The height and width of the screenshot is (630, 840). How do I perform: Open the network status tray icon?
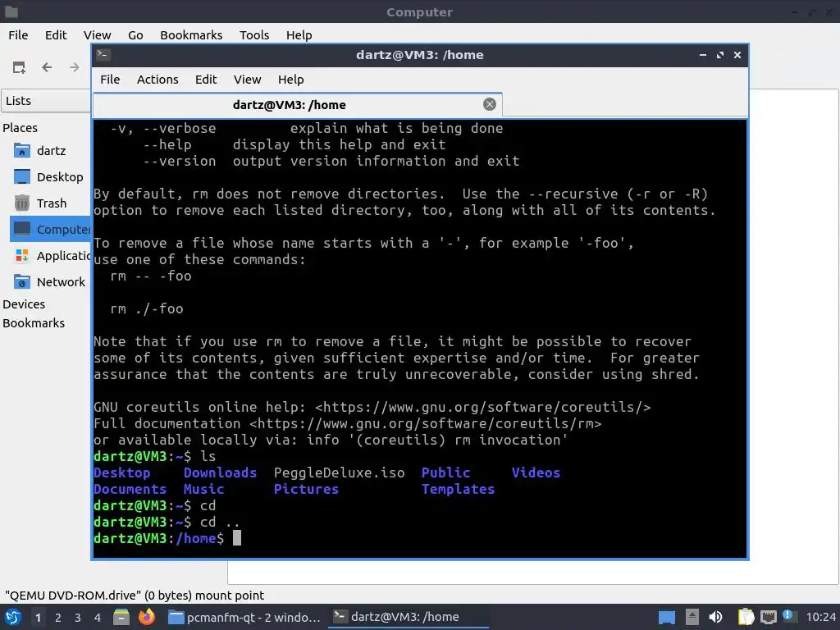[768, 617]
